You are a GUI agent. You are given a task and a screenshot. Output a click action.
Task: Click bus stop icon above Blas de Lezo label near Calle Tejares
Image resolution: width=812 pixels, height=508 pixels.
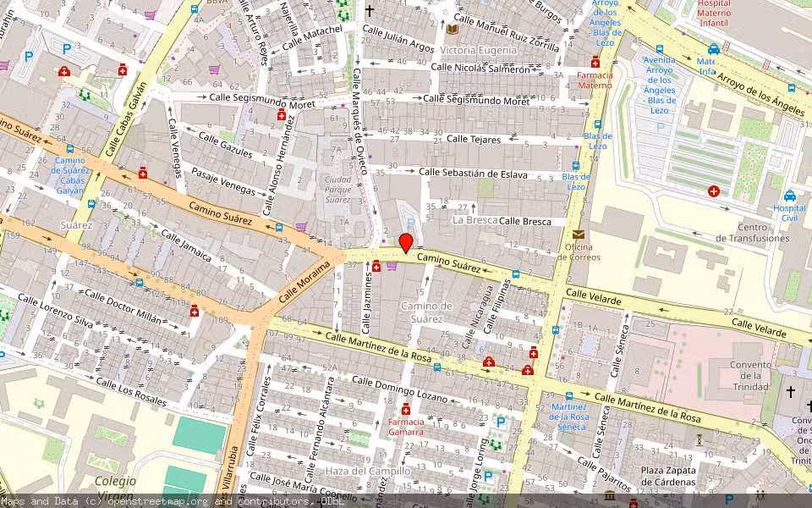[x=598, y=124]
